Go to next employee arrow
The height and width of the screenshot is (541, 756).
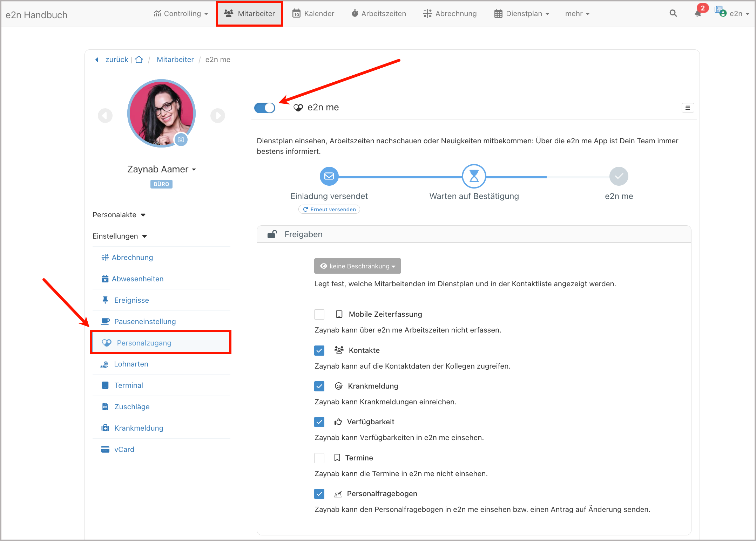(217, 116)
